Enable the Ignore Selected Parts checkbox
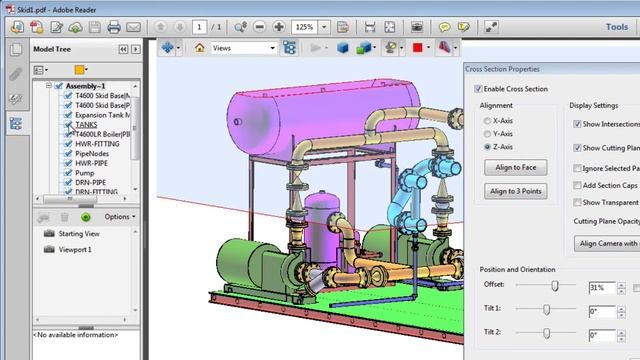 coord(577,168)
